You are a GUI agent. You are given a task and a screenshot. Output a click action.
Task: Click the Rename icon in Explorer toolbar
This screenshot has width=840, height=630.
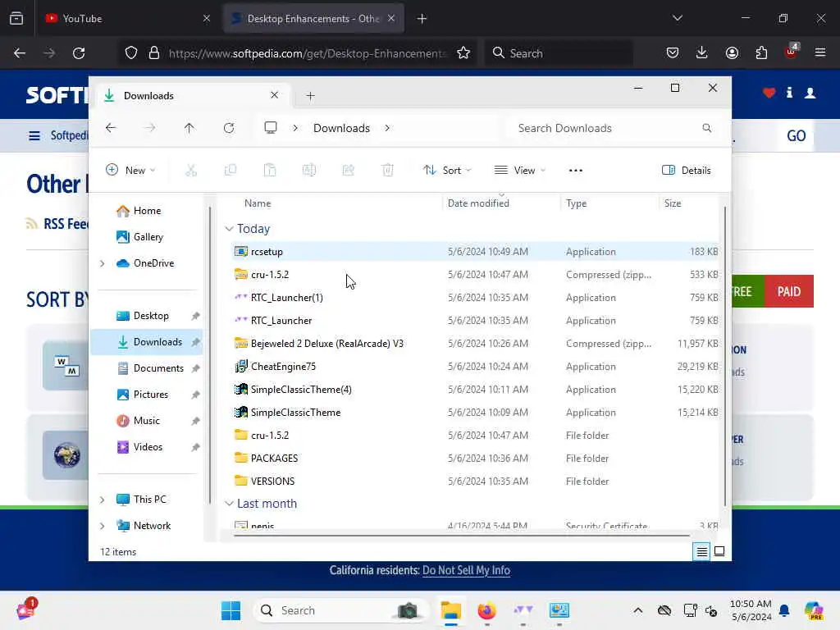point(309,171)
